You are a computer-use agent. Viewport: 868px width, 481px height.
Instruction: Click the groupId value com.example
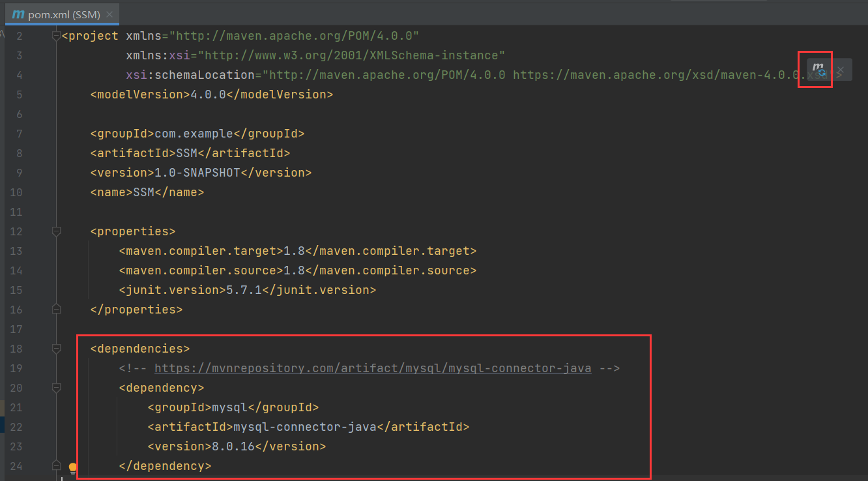coord(194,134)
